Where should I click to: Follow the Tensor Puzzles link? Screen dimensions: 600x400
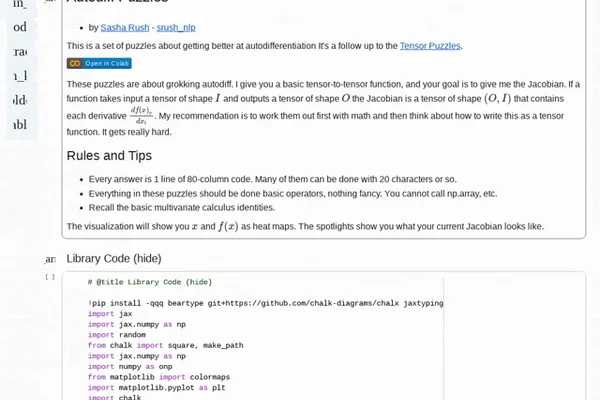point(430,46)
